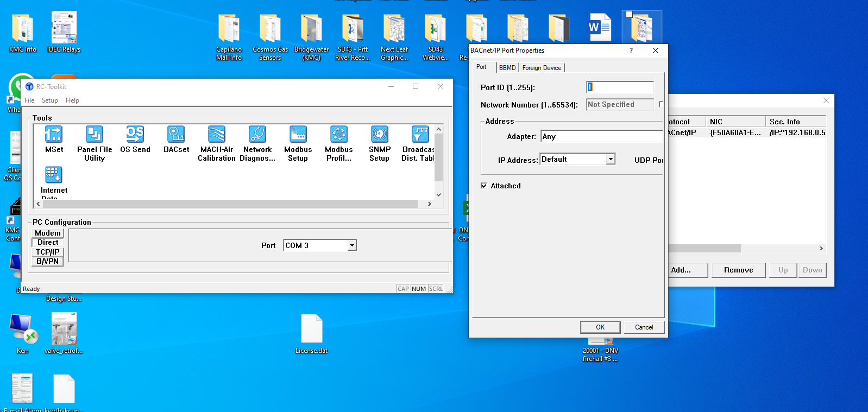Launch SNMP Setup tool

click(x=380, y=144)
